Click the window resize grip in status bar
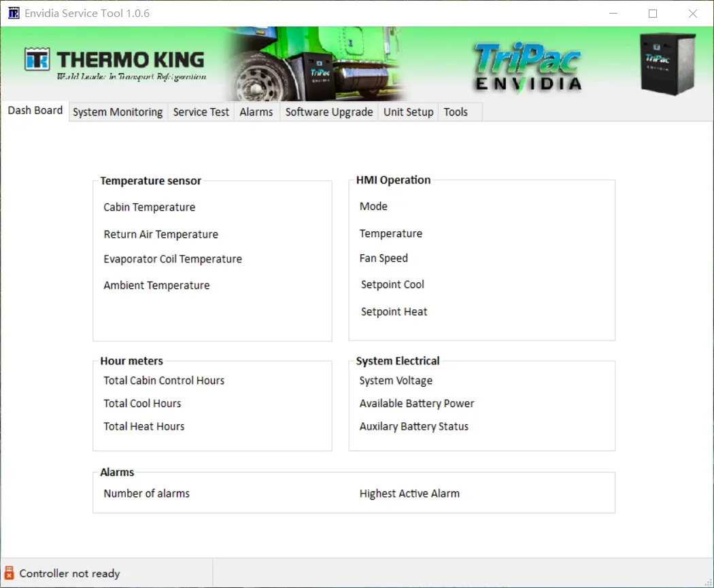 [x=708, y=583]
